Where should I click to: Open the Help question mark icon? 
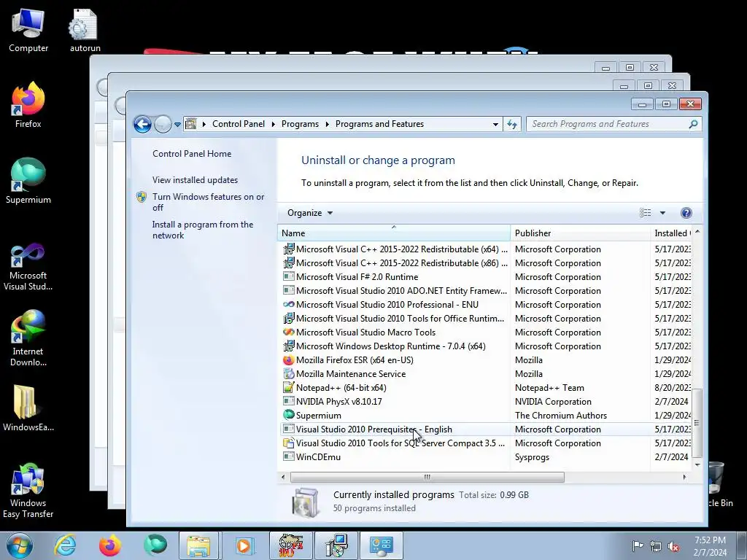686,213
